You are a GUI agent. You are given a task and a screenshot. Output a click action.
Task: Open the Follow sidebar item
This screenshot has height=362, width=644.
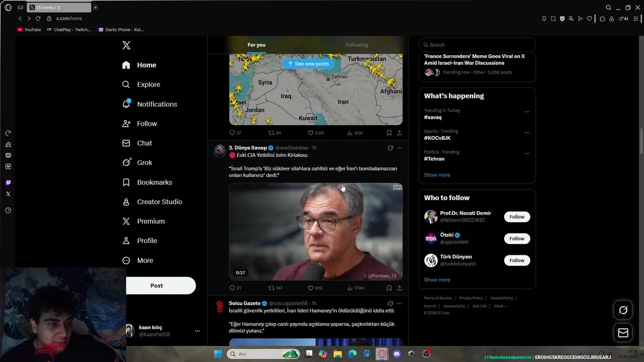coord(140,124)
